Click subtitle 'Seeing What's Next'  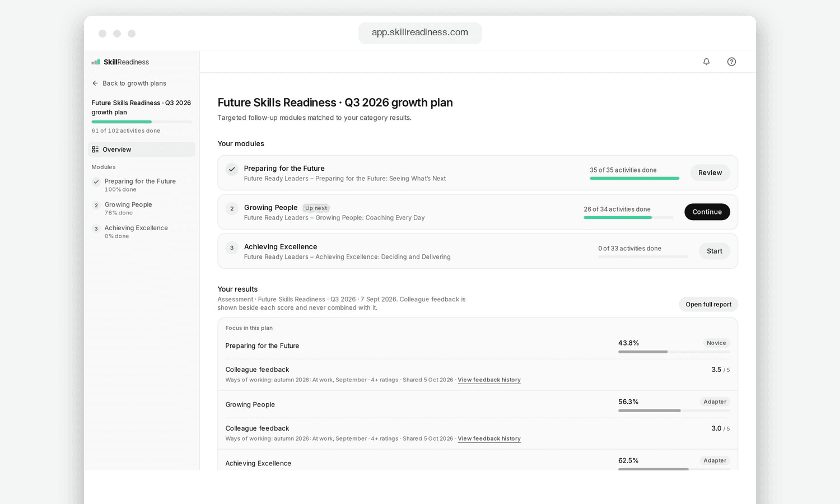point(418,179)
